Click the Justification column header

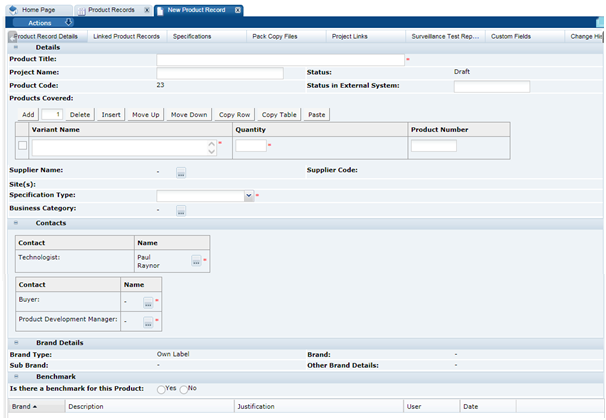(319, 406)
